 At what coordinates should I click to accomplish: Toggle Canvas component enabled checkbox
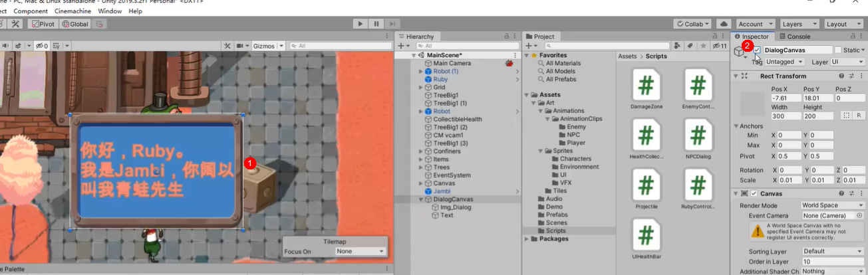point(754,193)
